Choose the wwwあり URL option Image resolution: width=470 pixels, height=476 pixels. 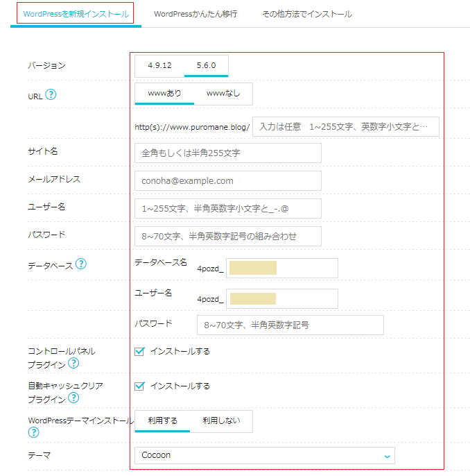tap(164, 94)
